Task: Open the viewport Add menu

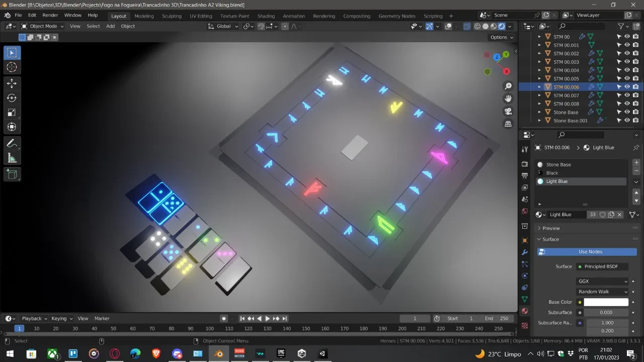Action: click(110, 26)
